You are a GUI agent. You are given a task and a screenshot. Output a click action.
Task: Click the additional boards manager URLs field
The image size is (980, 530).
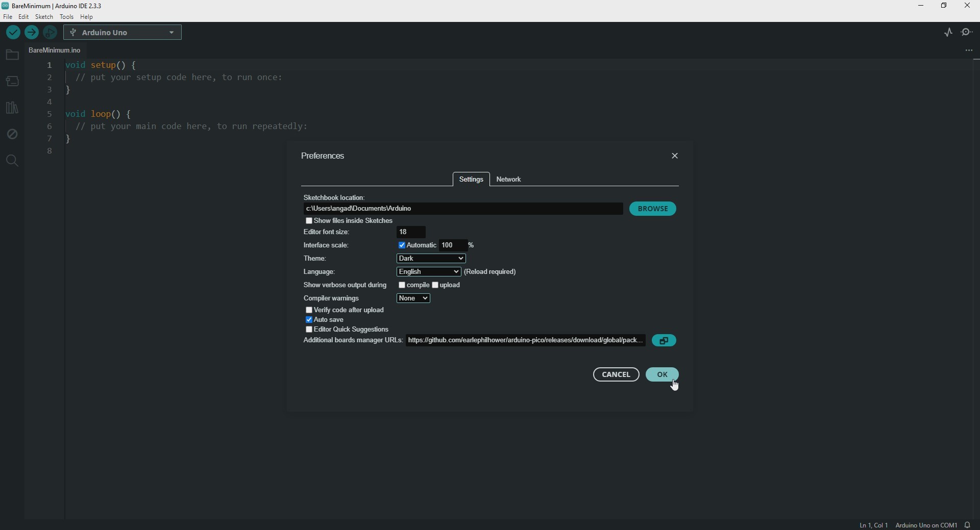pos(526,341)
